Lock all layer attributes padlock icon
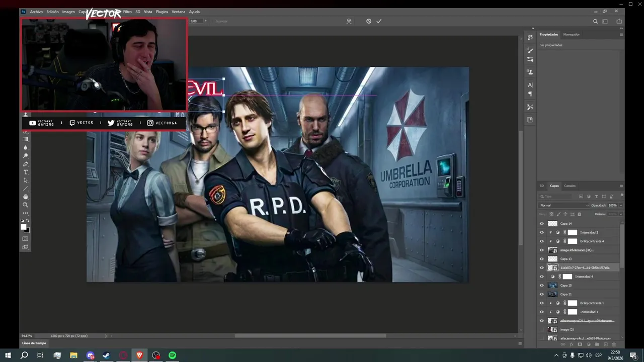This screenshot has height=362, width=644. click(x=579, y=214)
